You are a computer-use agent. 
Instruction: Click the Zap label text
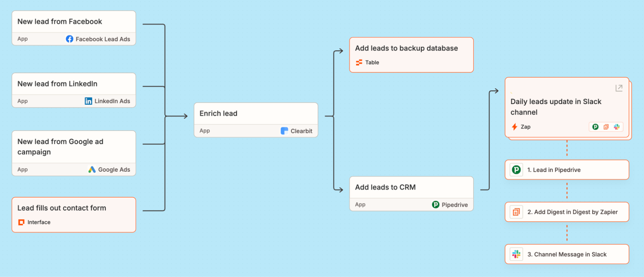pyautogui.click(x=525, y=127)
